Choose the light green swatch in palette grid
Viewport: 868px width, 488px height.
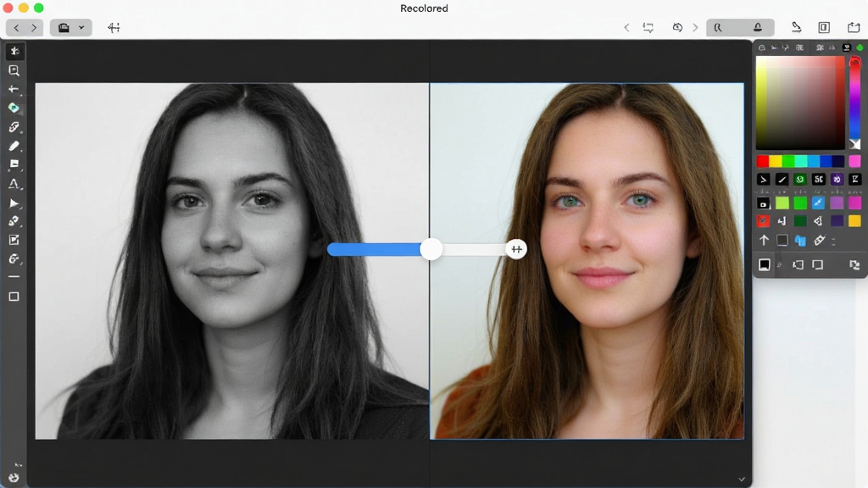(x=782, y=203)
